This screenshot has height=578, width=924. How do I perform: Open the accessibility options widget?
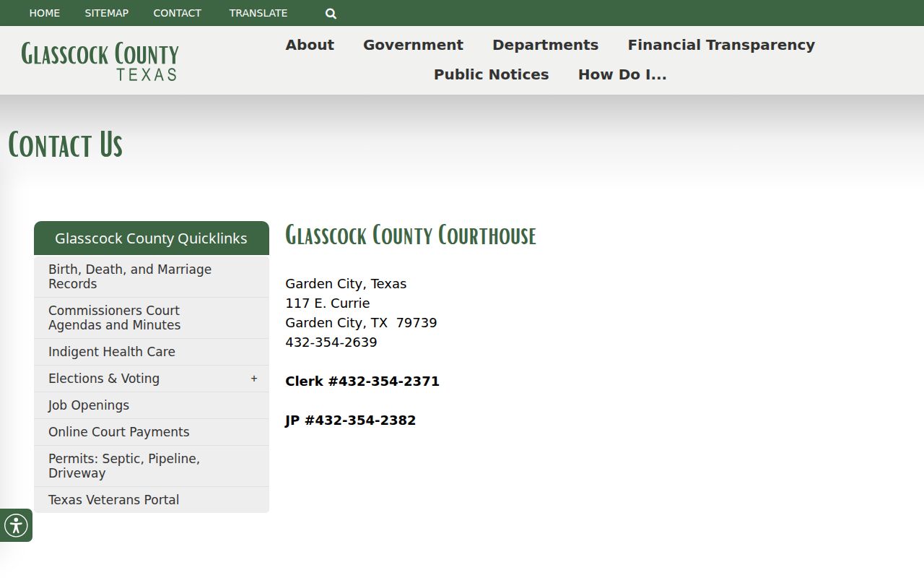[x=16, y=525]
